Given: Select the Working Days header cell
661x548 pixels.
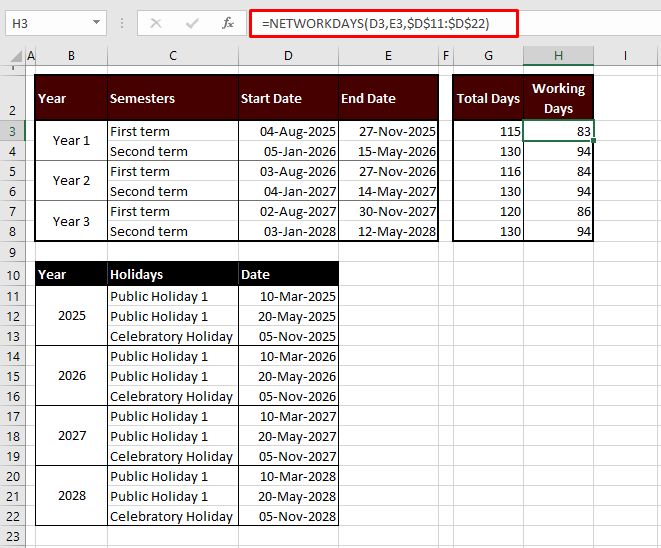Looking at the screenshot, I should (x=558, y=98).
